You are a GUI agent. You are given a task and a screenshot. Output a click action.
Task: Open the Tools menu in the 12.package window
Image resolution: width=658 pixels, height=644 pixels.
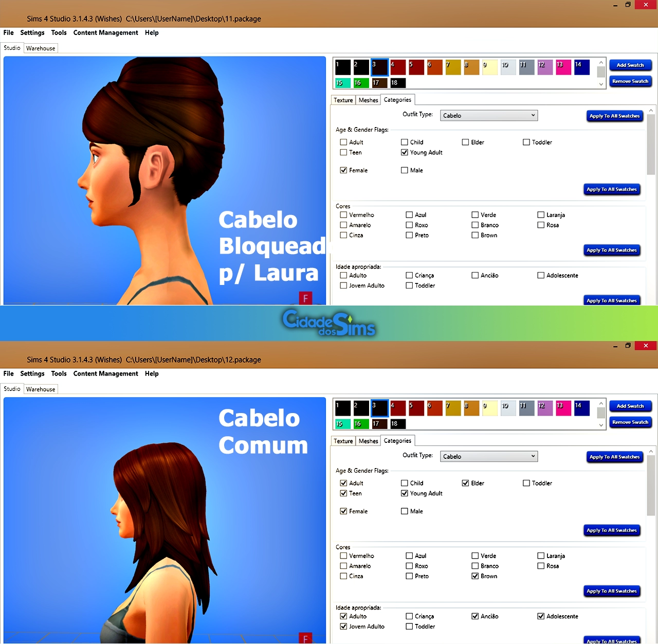coord(59,374)
